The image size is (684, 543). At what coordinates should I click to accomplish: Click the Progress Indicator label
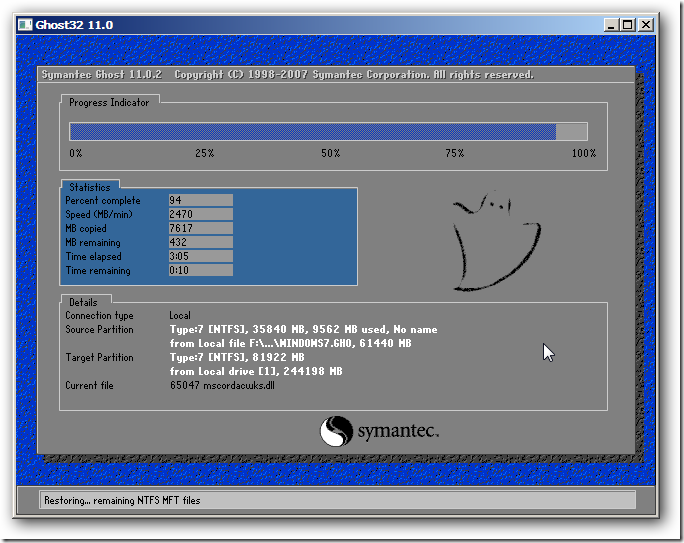(109, 102)
